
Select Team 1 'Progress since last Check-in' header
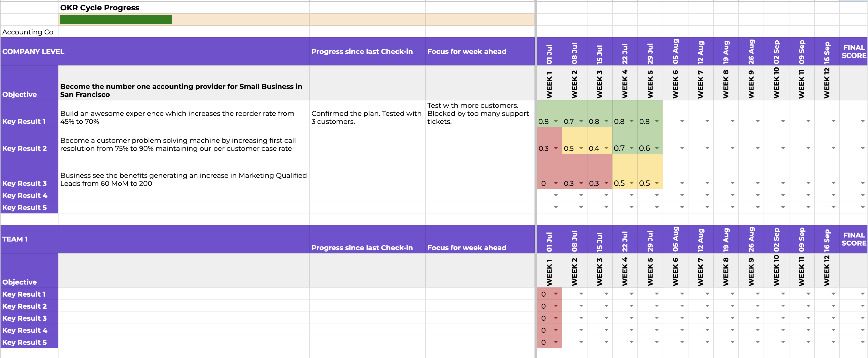pos(367,239)
